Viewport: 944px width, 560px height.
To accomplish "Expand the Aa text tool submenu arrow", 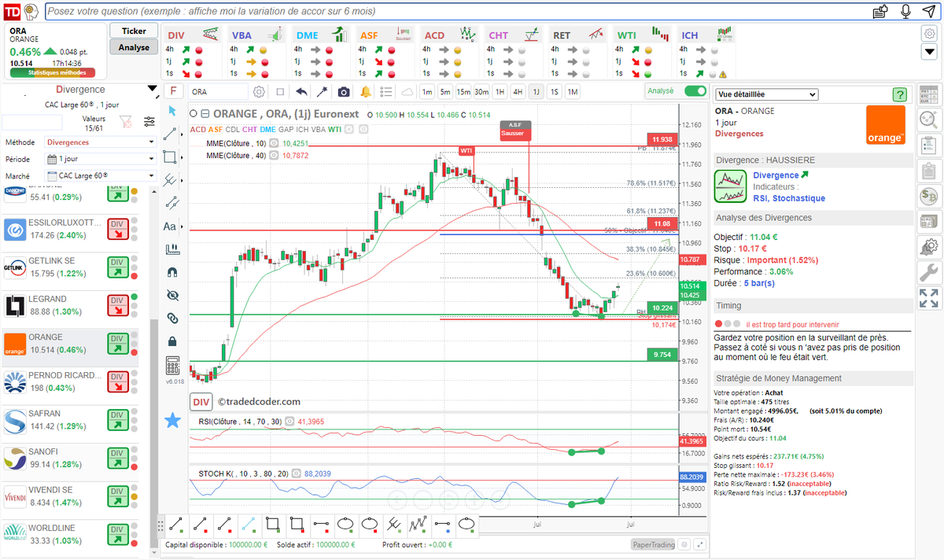I will tap(181, 227).
